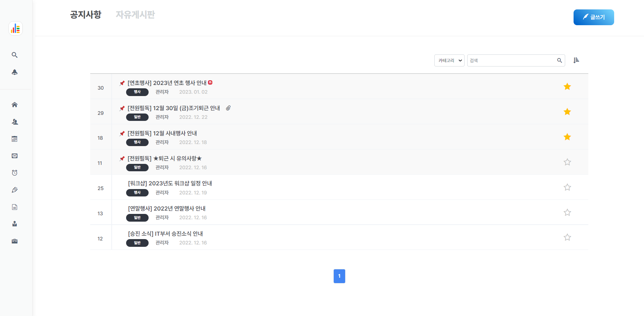
Task: Click the attachment clip on post 29
Action: (x=229, y=108)
